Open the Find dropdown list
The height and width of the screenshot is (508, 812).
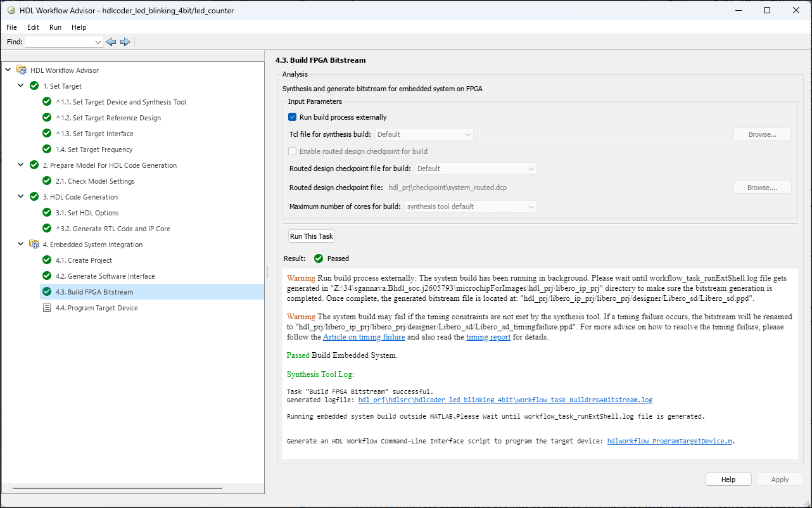[98, 42]
